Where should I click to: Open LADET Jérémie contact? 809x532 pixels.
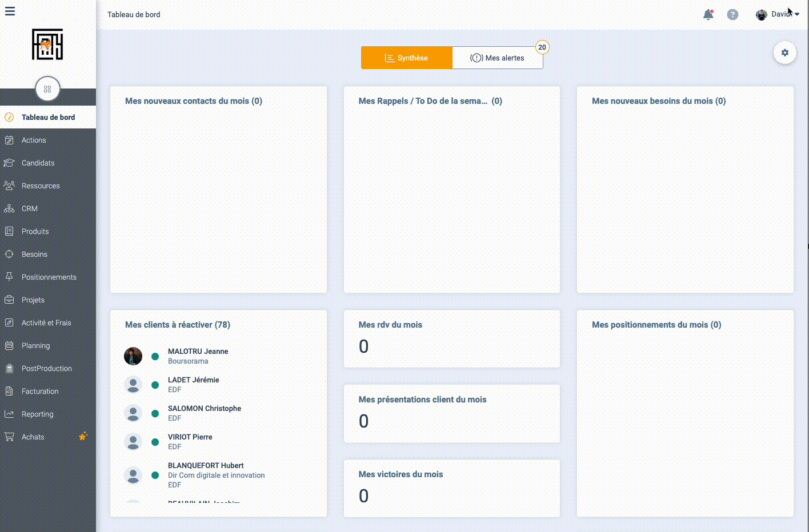193,380
